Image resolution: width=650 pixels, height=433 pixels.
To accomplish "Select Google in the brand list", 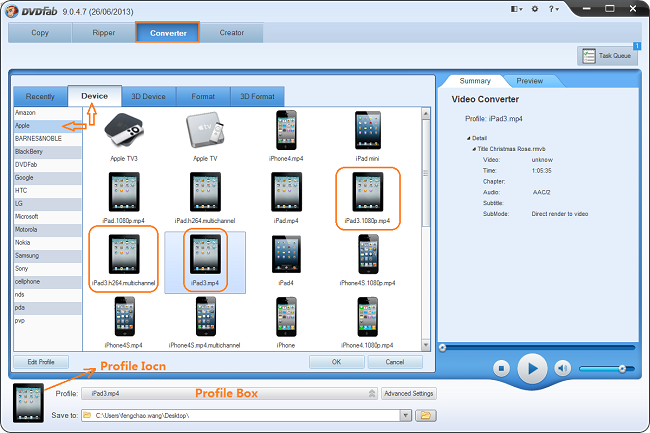I will tap(48, 177).
